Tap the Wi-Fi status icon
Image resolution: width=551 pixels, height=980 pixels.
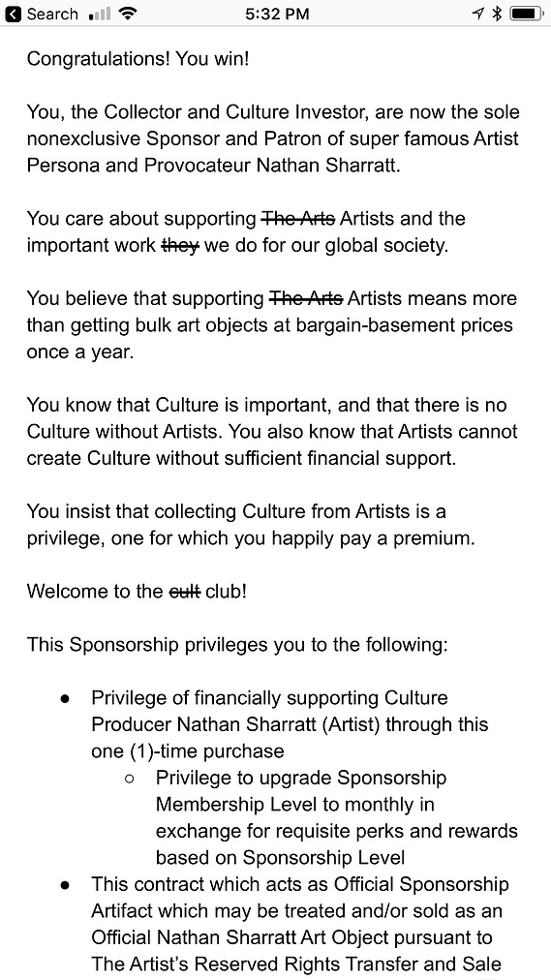pos(129,14)
